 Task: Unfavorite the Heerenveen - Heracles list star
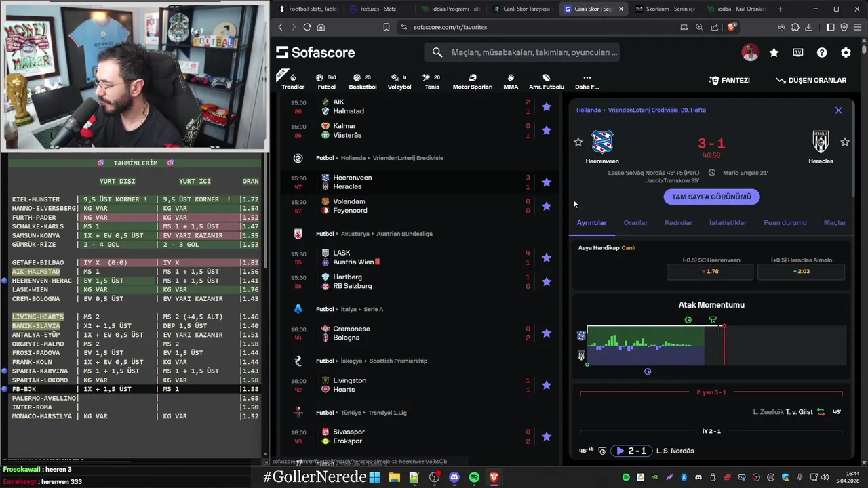point(547,182)
